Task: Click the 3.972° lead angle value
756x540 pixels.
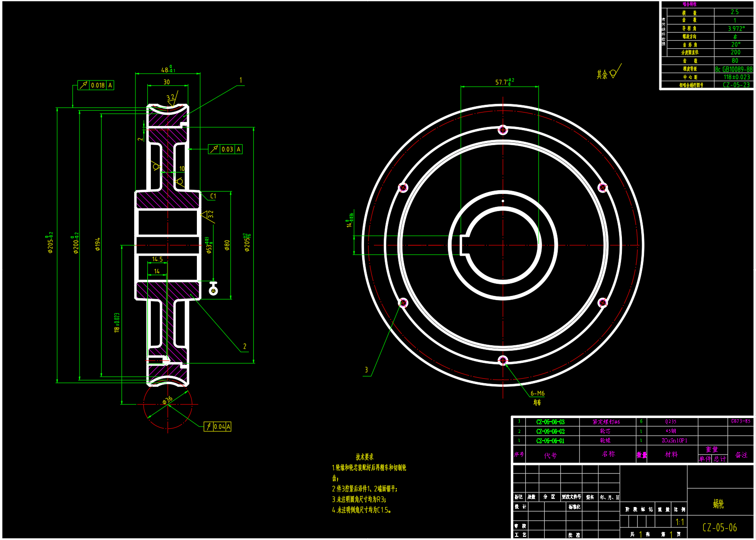Action: tap(736, 28)
